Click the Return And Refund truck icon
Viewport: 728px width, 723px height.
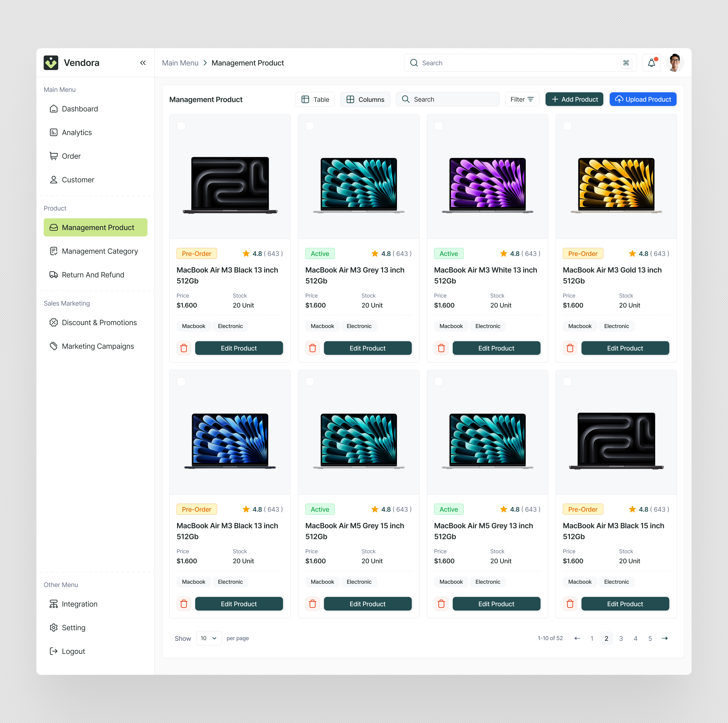click(x=54, y=274)
